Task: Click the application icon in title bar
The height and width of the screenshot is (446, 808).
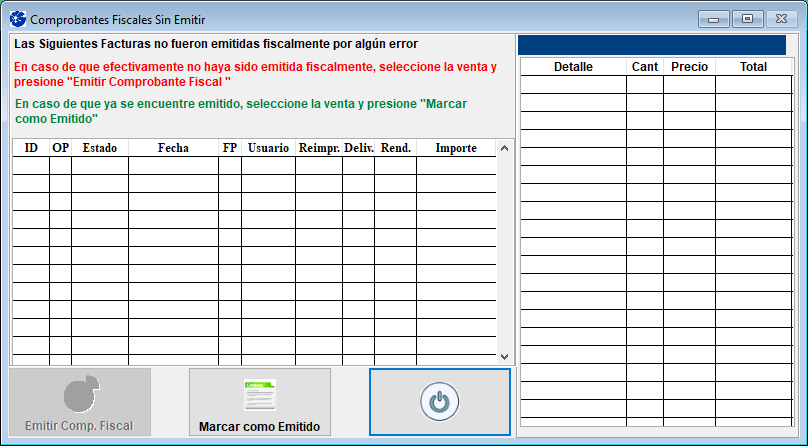Action: coord(17,19)
